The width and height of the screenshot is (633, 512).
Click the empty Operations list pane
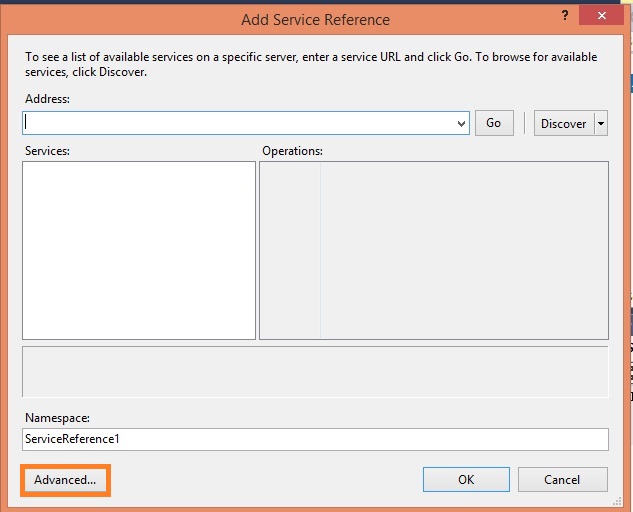[433, 250]
